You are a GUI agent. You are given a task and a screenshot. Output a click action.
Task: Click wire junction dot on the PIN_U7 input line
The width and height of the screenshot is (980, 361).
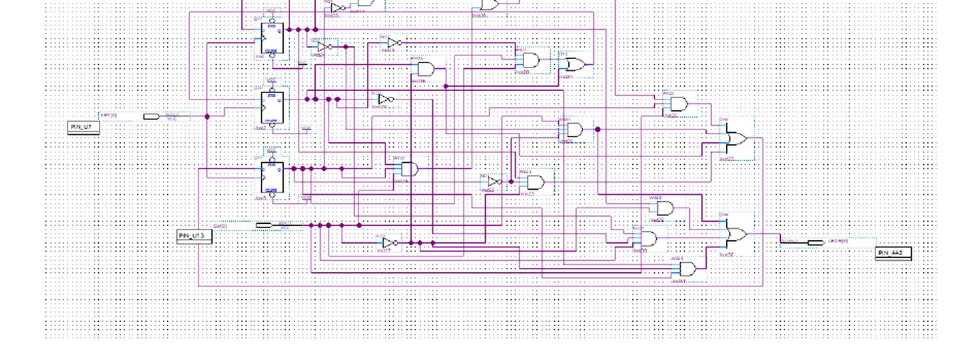[x=207, y=117]
